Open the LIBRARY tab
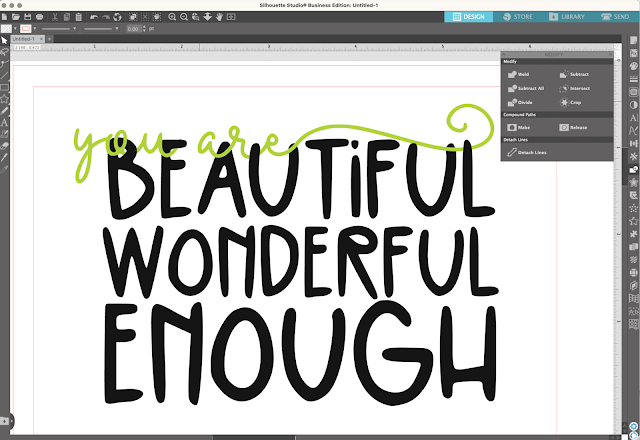640x440 pixels. pos(567,17)
